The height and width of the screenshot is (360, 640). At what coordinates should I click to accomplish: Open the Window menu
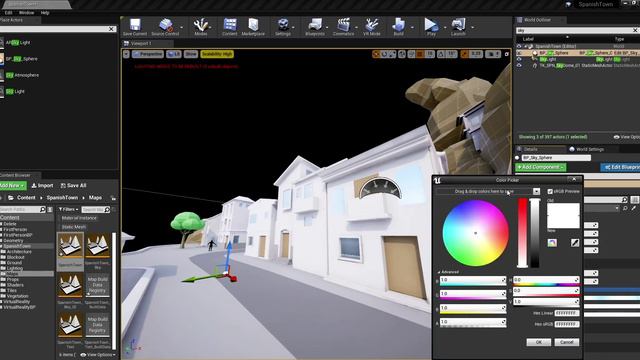(27, 13)
